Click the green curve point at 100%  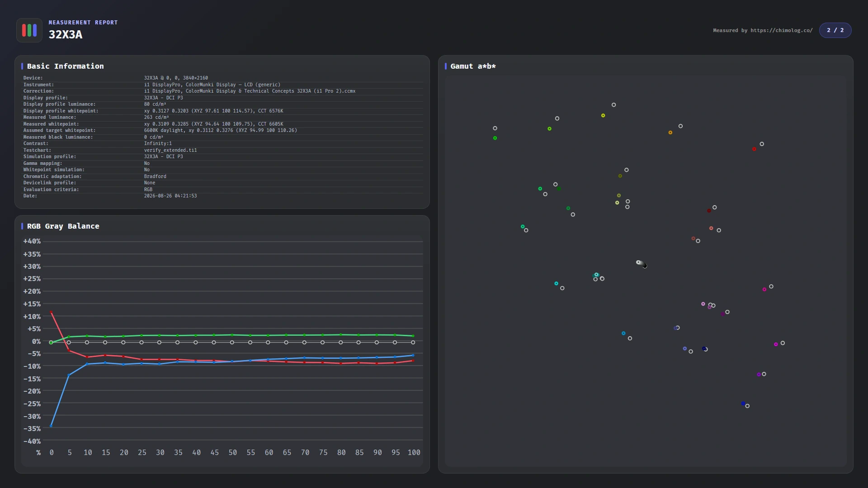[413, 336]
